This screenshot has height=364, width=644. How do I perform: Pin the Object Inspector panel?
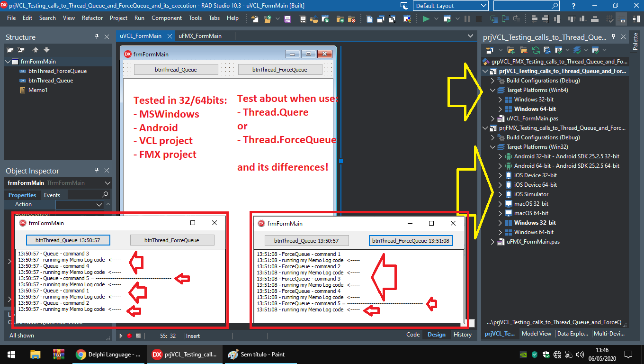[x=97, y=171]
